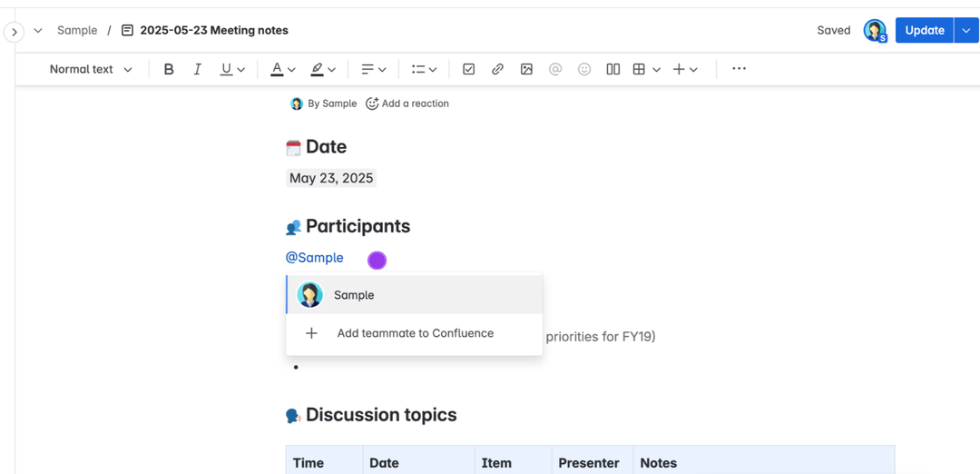Click the 2025-05-23 Meeting notes title
This screenshot has width=980, height=474.
(x=214, y=30)
